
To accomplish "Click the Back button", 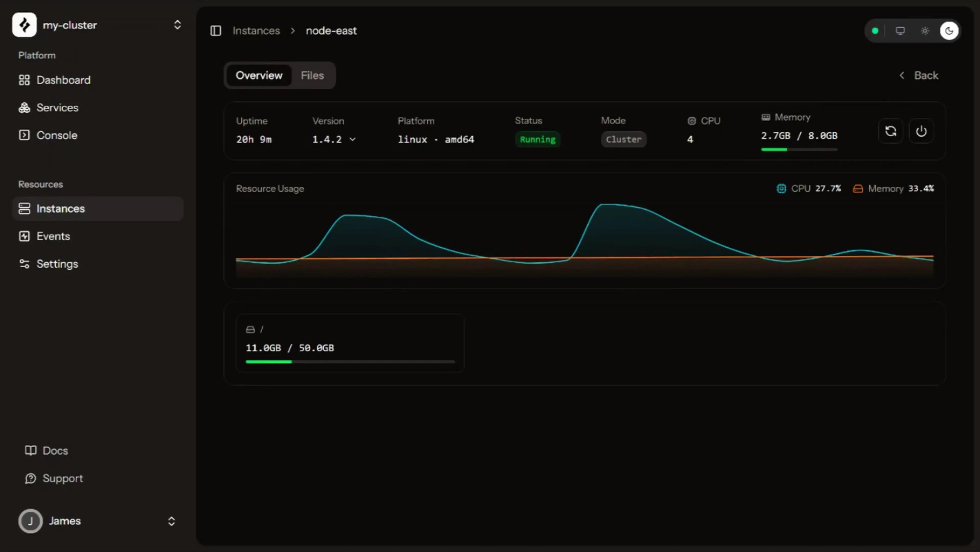I will click(x=919, y=75).
